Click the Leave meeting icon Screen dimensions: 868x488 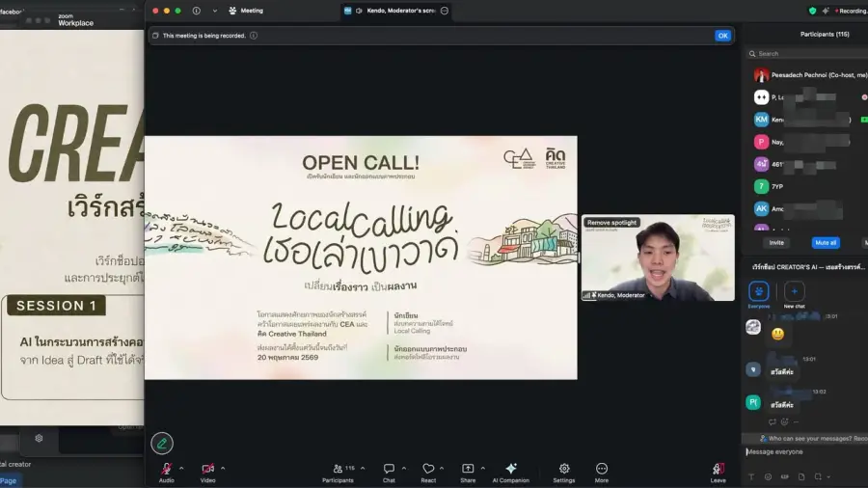(x=718, y=469)
